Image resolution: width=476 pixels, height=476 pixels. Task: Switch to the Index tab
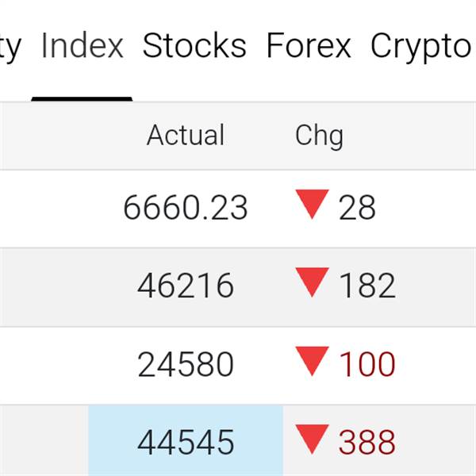(83, 46)
